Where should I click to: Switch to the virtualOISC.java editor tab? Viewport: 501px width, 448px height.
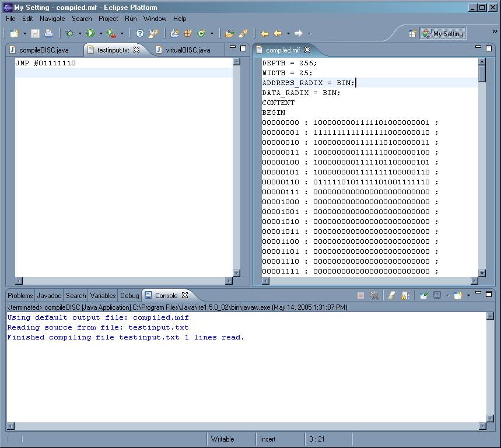[183, 50]
